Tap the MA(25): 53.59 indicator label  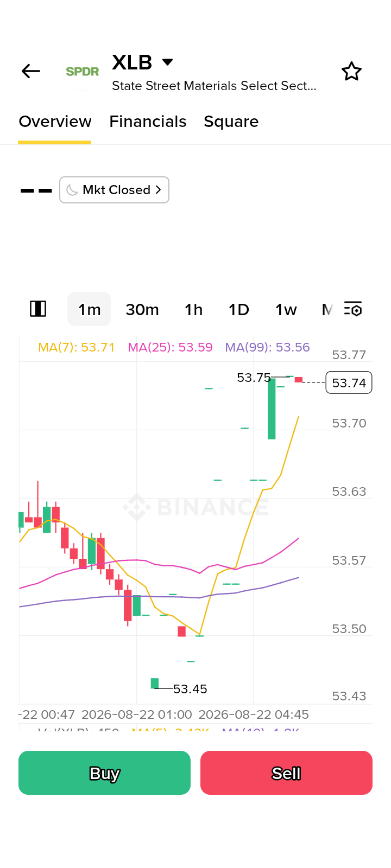[170, 347]
